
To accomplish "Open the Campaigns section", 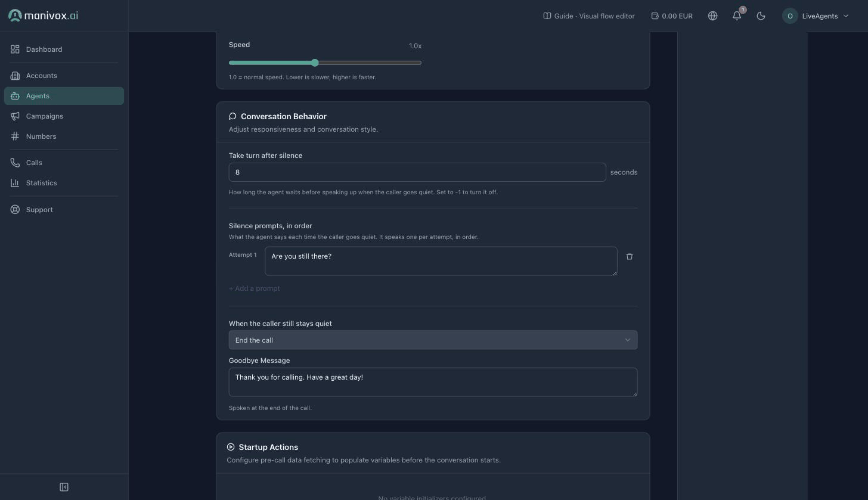I will click(64, 116).
